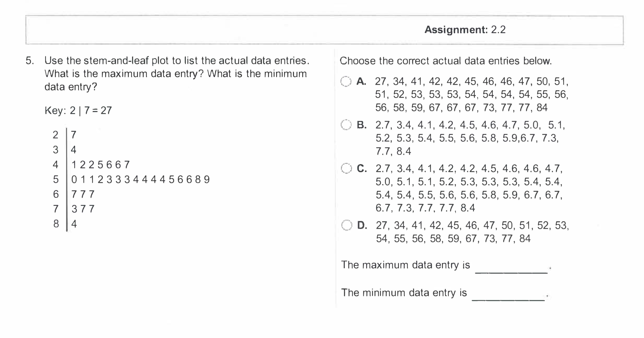
Task: Click the long leaves row for stem 5
Action: pyautogui.click(x=140, y=180)
